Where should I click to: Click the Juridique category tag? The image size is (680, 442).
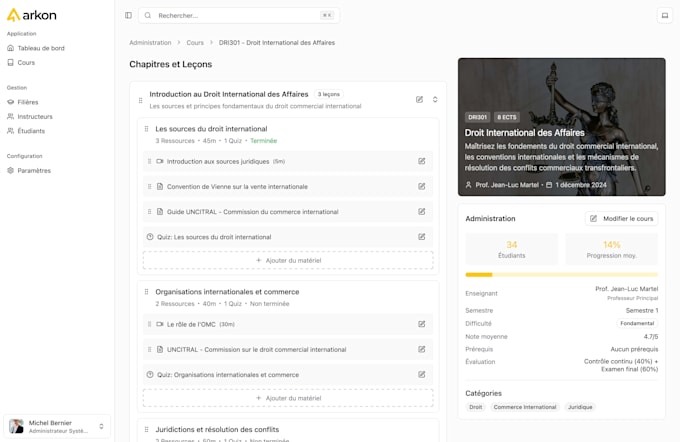tap(580, 407)
